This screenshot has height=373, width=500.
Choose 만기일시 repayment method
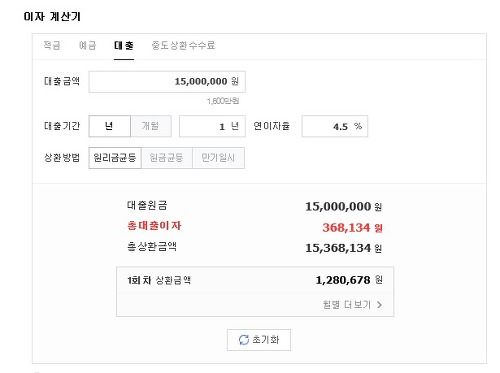[x=218, y=158]
